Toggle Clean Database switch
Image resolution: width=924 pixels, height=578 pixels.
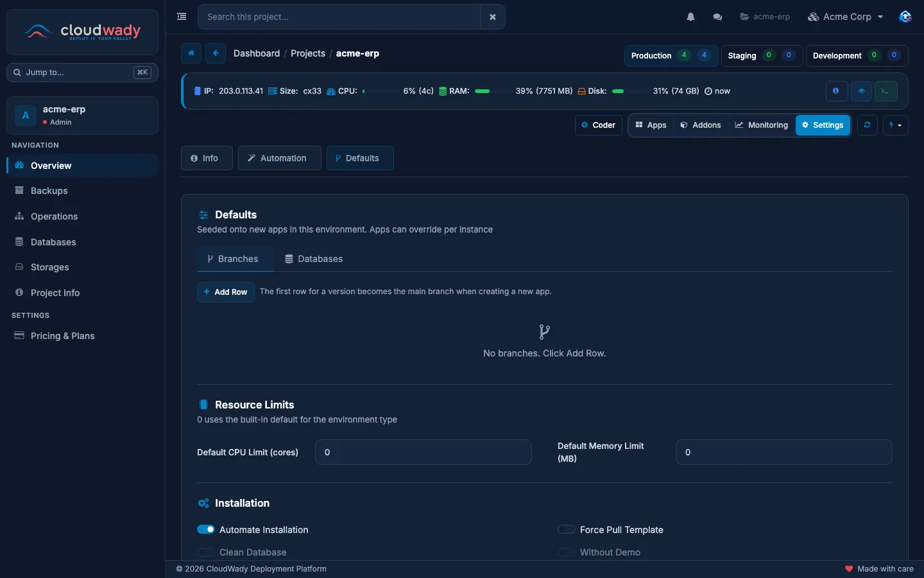206,552
